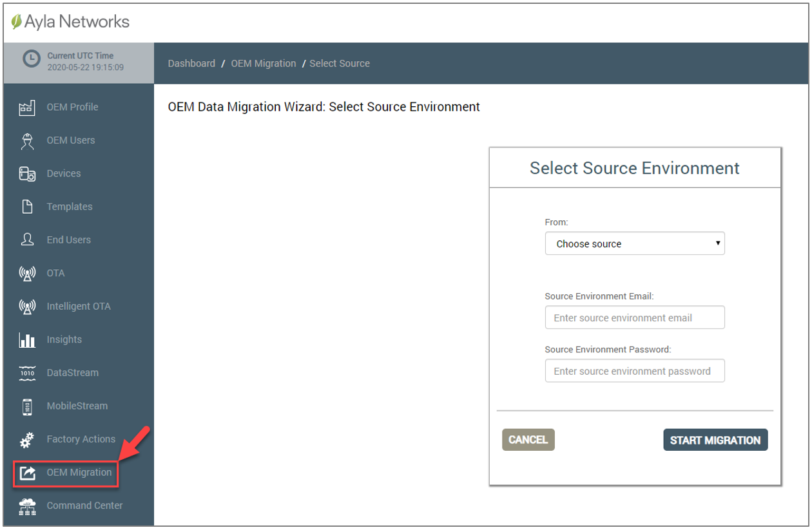This screenshot has height=530, width=812.
Task: Click the START MIGRATION button
Action: [715, 440]
